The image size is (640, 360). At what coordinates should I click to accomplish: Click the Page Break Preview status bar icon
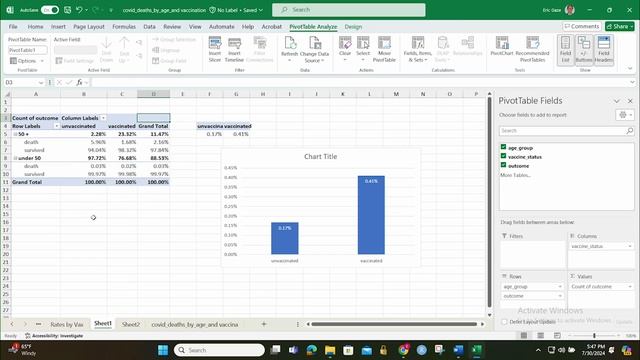click(557, 336)
